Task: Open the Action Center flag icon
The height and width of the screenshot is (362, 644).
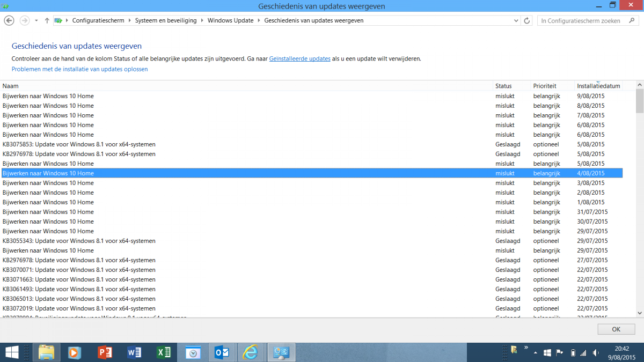Action: [560, 353]
